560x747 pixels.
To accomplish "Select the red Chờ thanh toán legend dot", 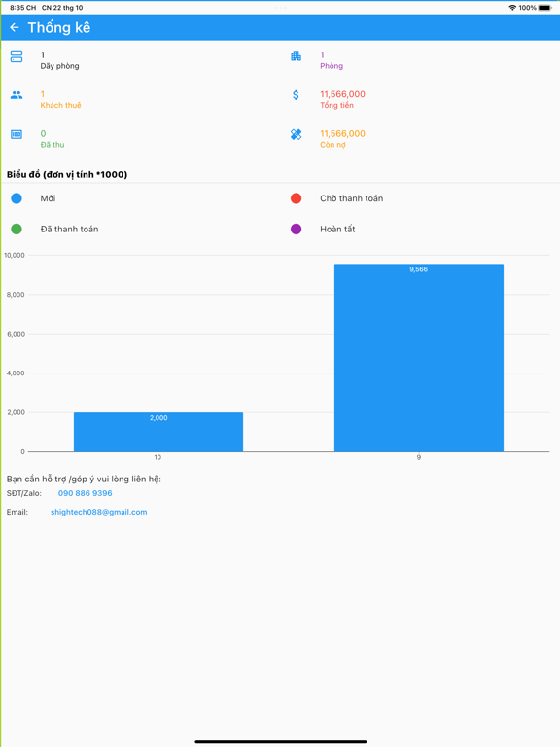I will click(296, 198).
